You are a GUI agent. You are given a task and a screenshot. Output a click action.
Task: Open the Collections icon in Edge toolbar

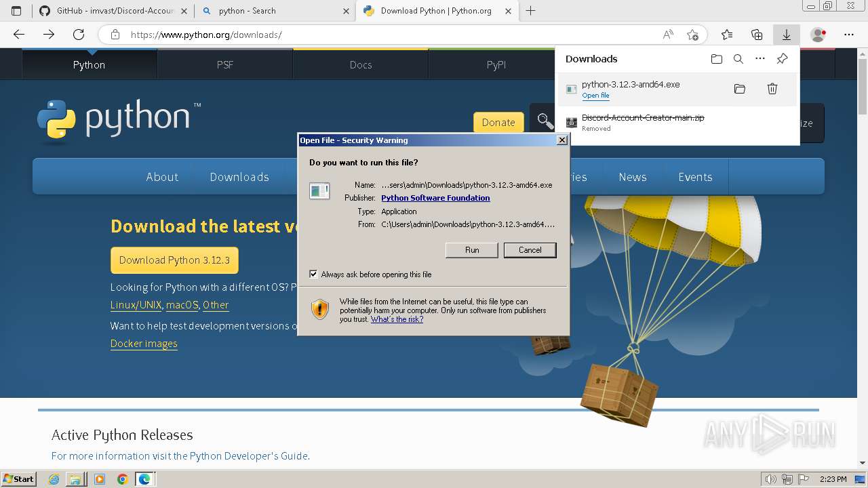coord(757,35)
